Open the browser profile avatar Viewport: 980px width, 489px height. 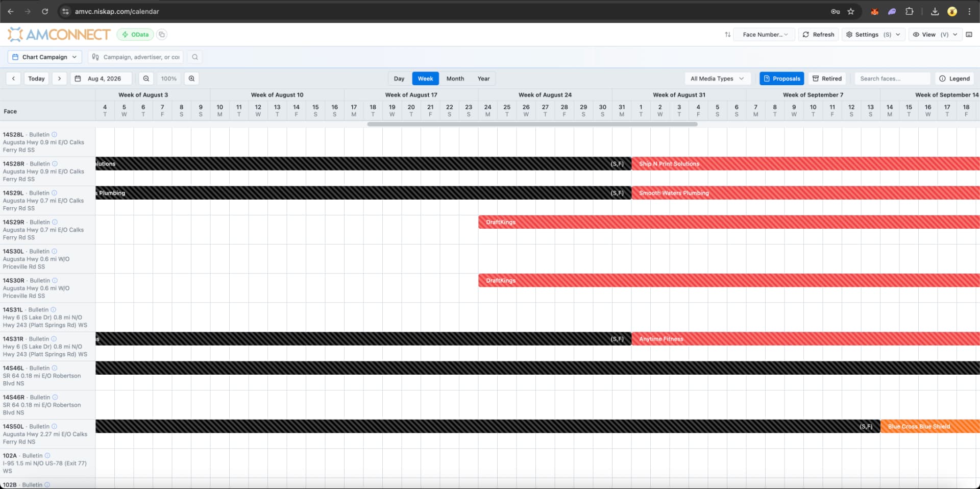952,11
